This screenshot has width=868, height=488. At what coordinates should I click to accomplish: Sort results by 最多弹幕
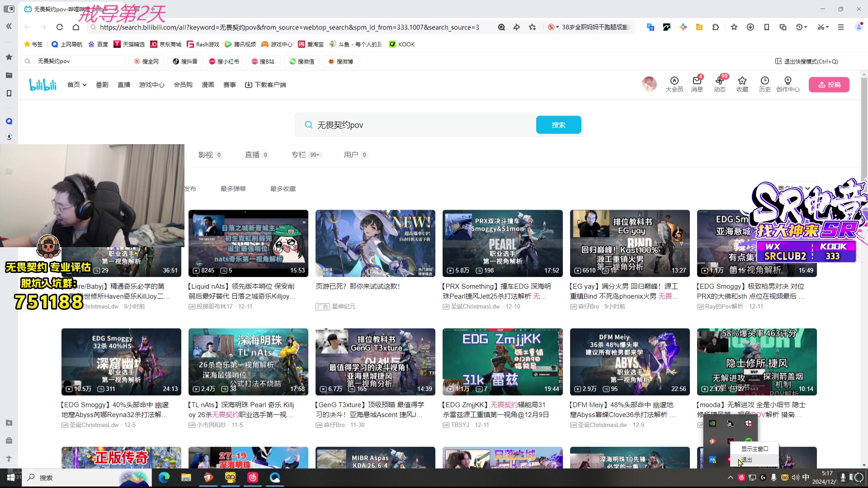(x=233, y=189)
